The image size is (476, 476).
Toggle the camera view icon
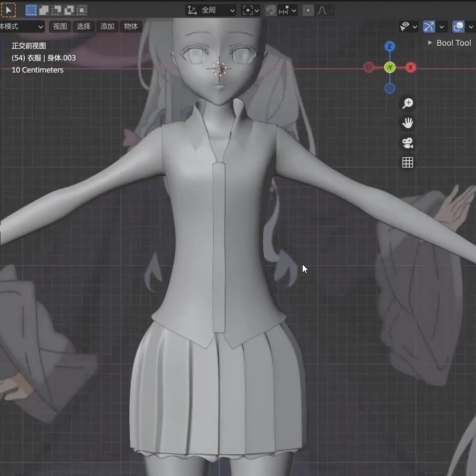(408, 143)
